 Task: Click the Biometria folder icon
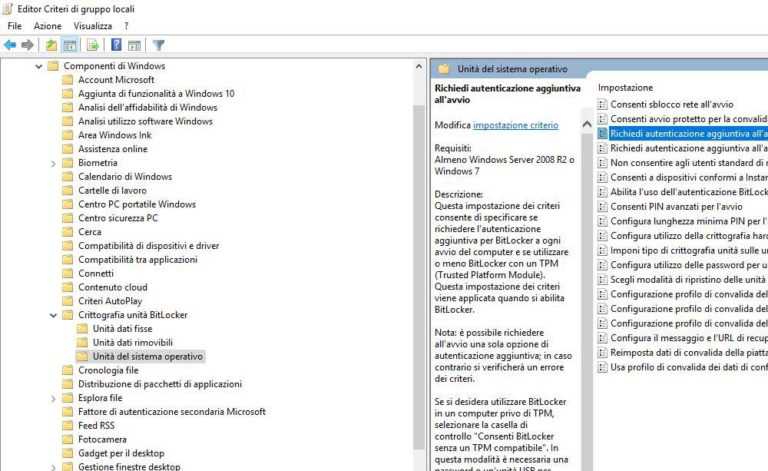click(x=68, y=163)
